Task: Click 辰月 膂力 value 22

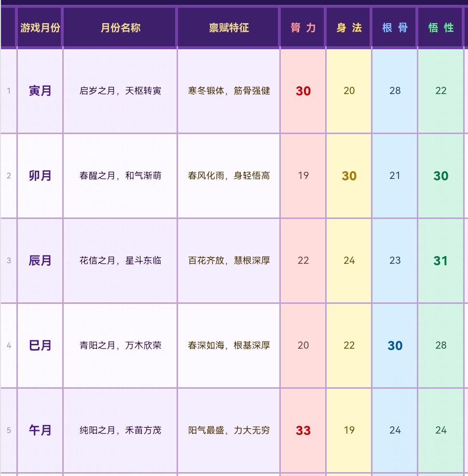Action: [x=303, y=260]
